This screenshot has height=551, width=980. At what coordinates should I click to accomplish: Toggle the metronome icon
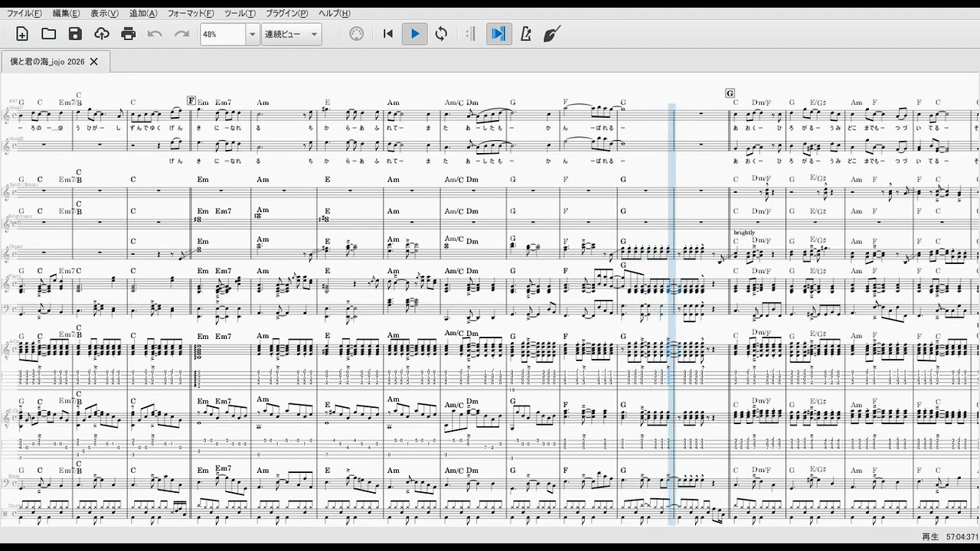pyautogui.click(x=526, y=34)
